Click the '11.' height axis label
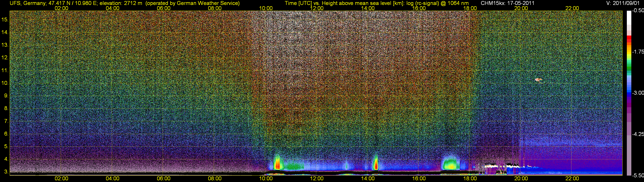Viewport: 644px width, 182px height. coord(5,70)
